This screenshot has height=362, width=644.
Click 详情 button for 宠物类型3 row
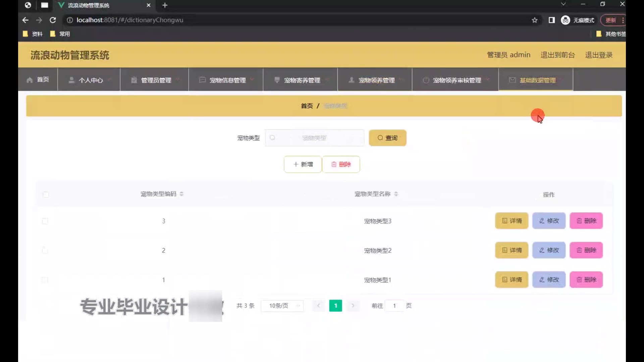click(512, 221)
